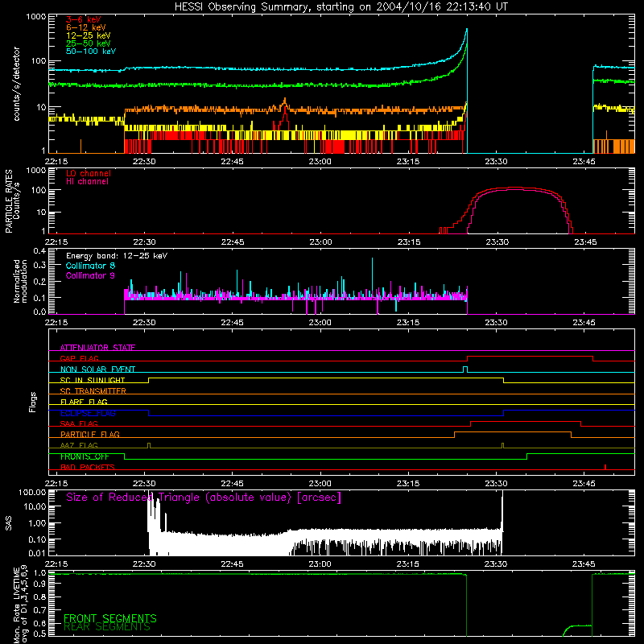Click the SC TRANSMITTER flag label

(x=93, y=391)
